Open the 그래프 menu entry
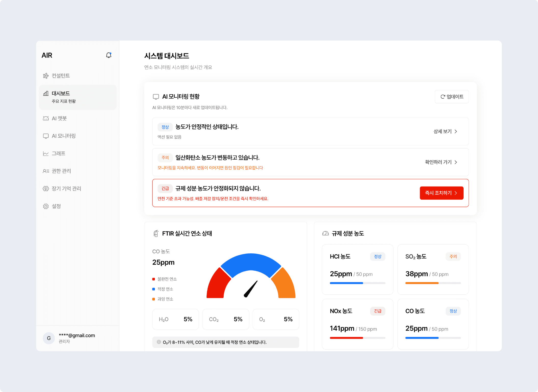 (59, 153)
